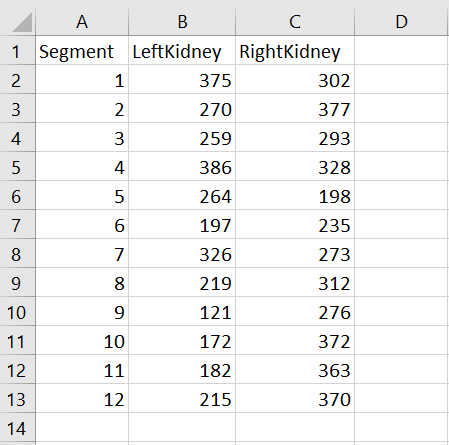The height and width of the screenshot is (445, 449).
Task: Select column B header
Action: 182,22
